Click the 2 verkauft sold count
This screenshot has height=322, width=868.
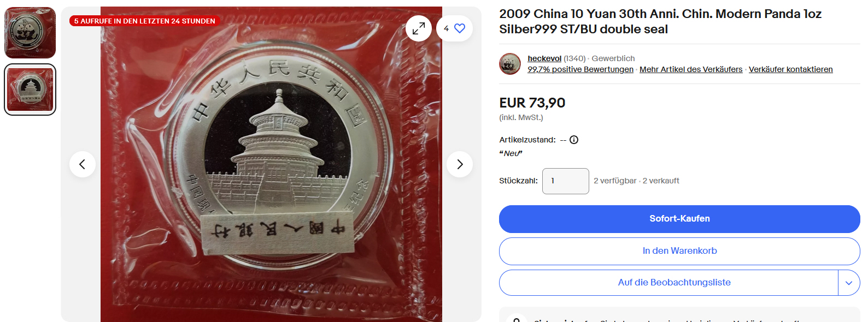(x=661, y=181)
